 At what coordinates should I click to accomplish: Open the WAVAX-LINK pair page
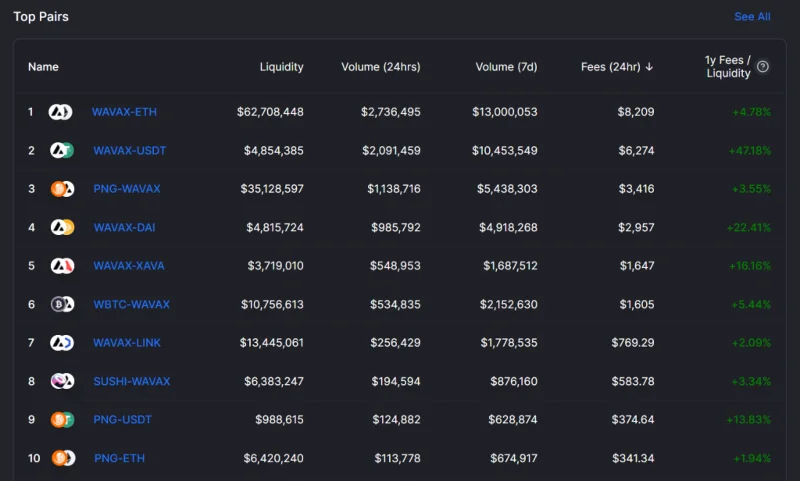pos(127,343)
